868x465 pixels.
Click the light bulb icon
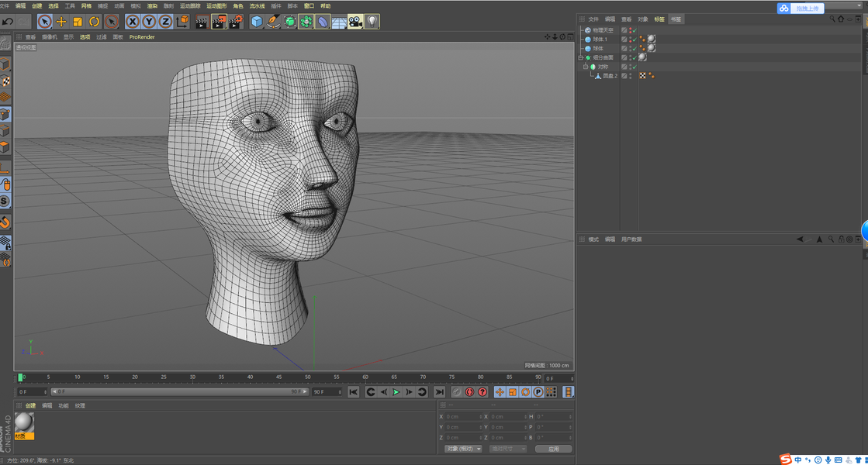pos(372,22)
